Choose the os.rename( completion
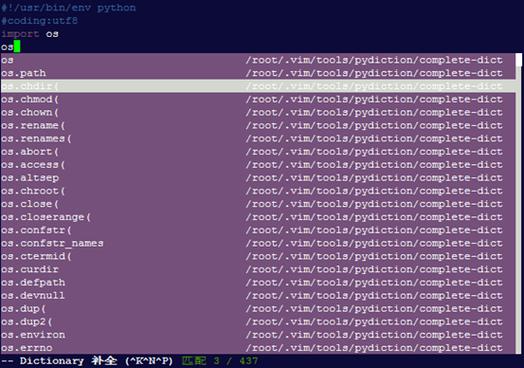Viewport: 524px width, 368px height. click(x=258, y=125)
